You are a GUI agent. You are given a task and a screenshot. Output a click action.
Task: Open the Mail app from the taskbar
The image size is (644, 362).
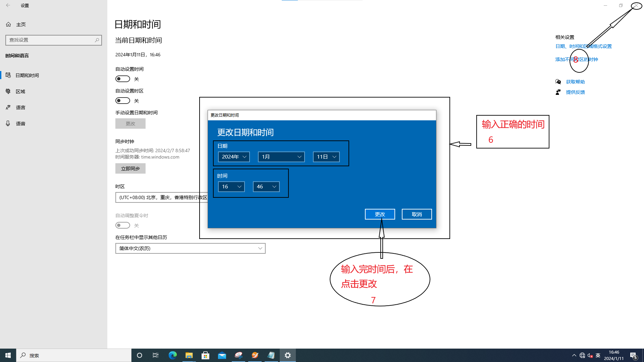pos(222,355)
